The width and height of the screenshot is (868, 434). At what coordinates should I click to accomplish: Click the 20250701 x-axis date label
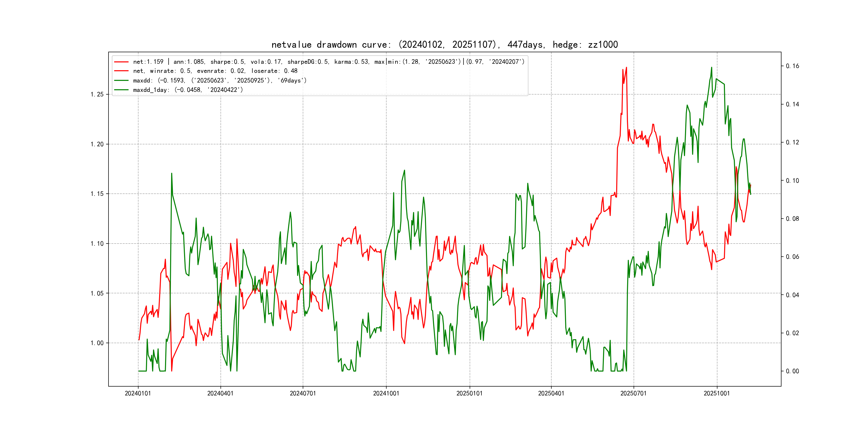point(634,394)
